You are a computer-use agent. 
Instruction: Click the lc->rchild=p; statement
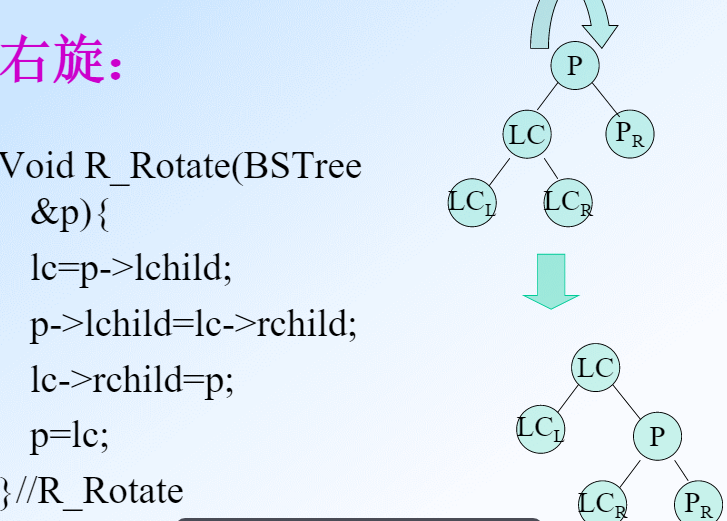tap(132, 380)
